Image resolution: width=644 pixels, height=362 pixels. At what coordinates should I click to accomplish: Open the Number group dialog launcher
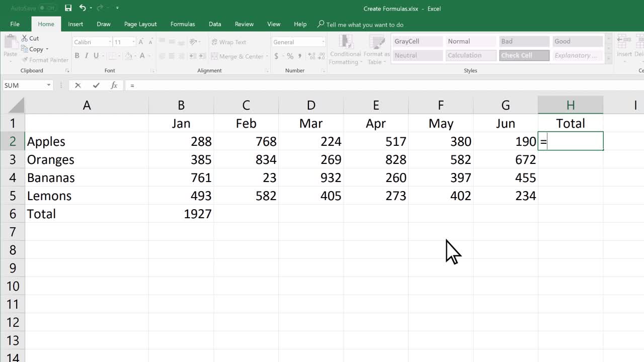tap(323, 71)
